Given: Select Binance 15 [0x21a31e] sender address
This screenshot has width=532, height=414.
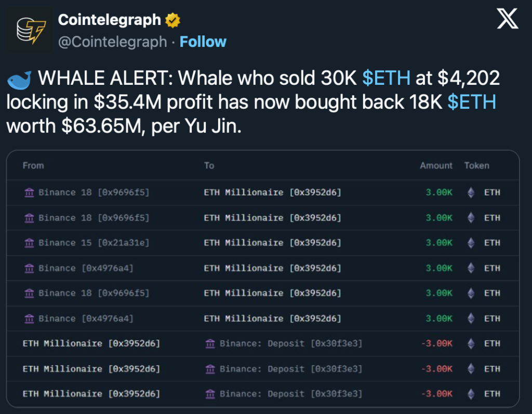Looking at the screenshot, I should pos(94,243).
